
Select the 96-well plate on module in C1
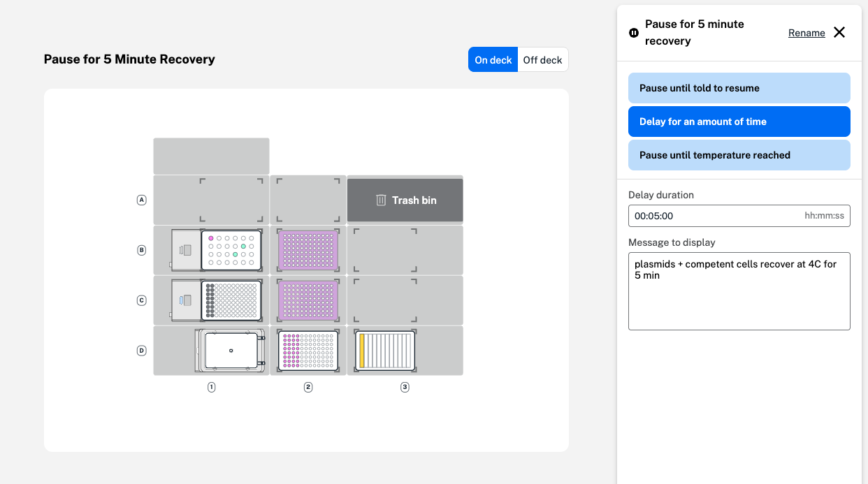coord(231,300)
